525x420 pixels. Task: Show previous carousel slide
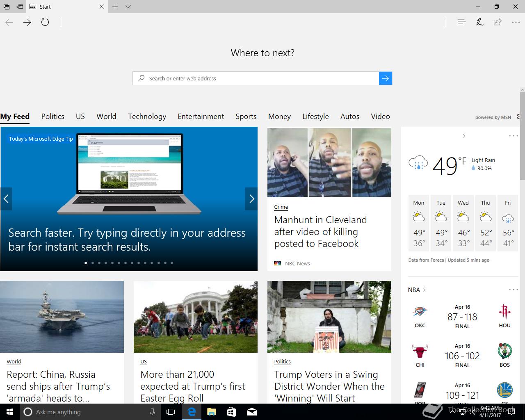(6, 199)
